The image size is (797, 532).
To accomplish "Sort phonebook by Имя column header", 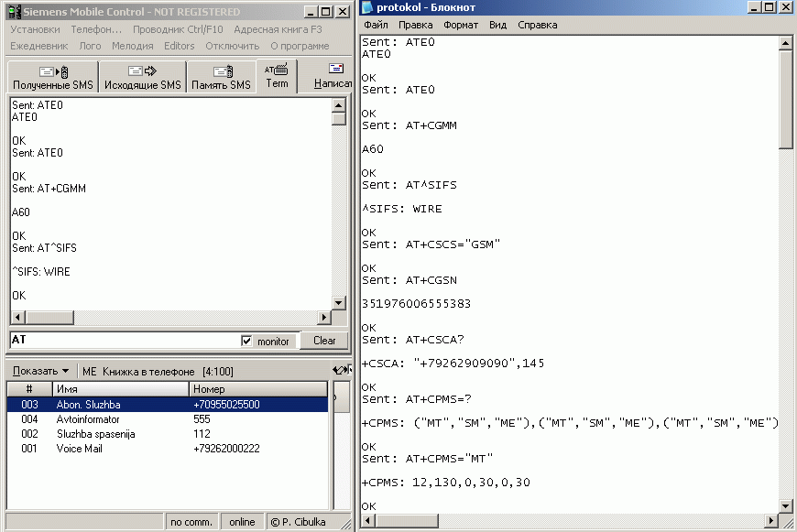I will (x=120, y=389).
